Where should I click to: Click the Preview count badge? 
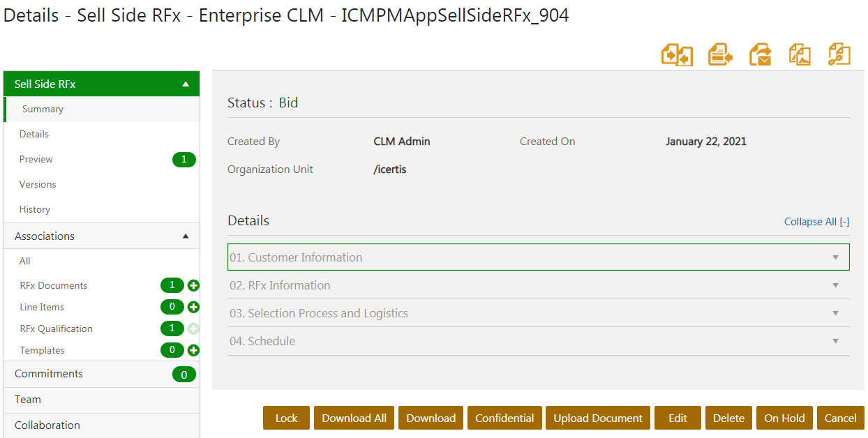click(184, 159)
